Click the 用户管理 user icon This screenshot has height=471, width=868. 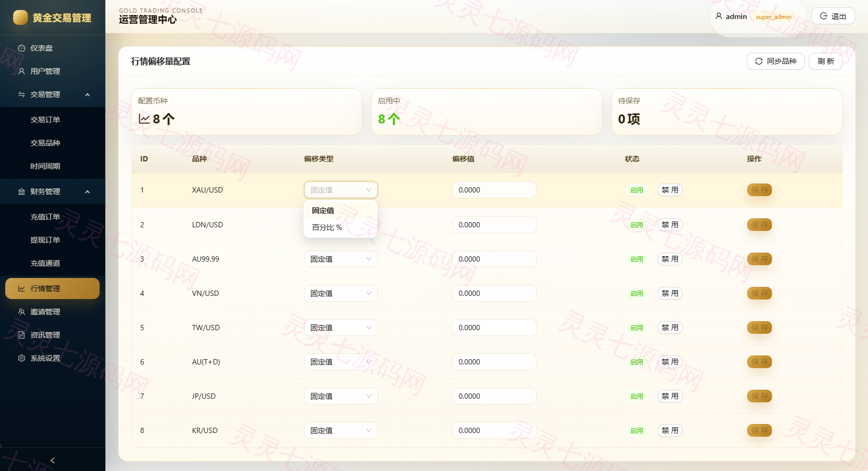click(22, 71)
